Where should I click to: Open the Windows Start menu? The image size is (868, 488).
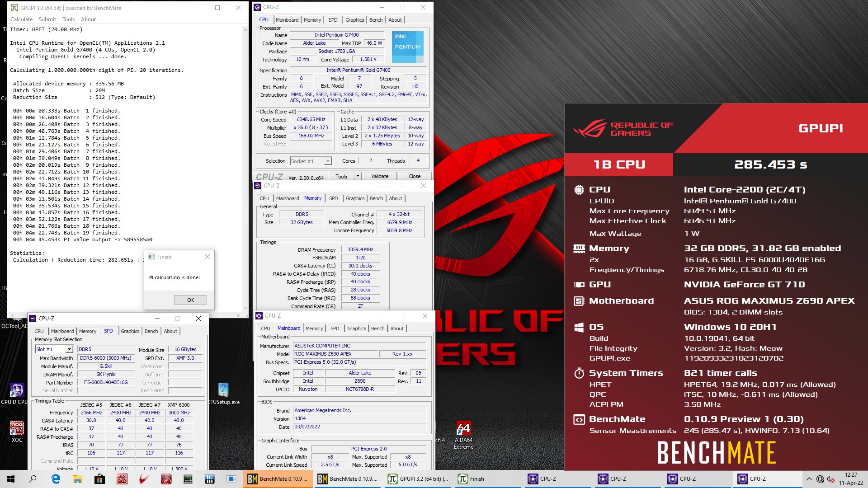tap(11, 479)
